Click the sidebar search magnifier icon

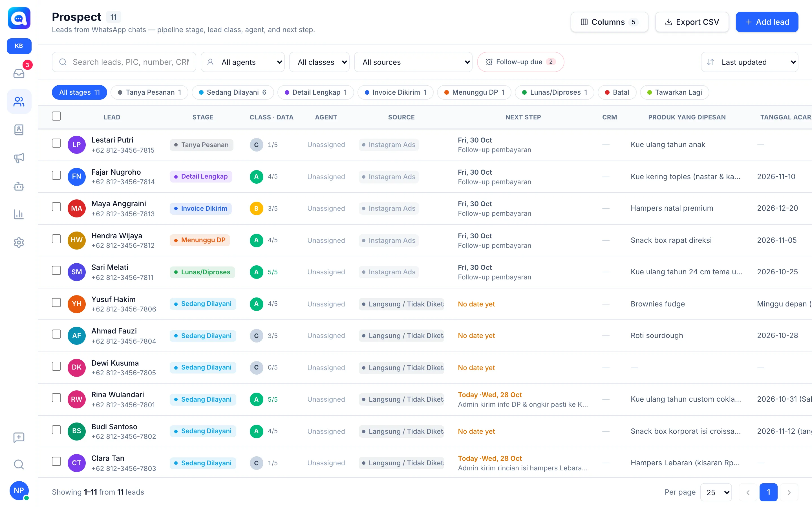[19, 464]
